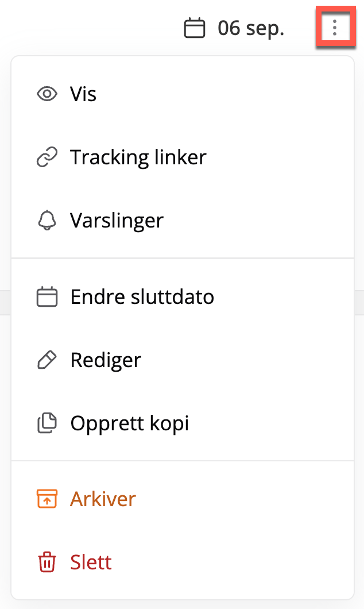Choose Varslinger in the context menu
The height and width of the screenshot is (609, 364).
183,220
